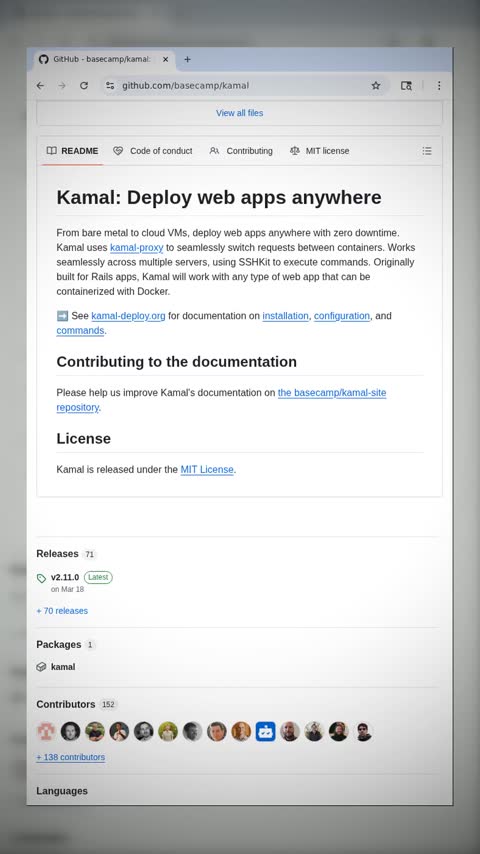The image size is (480, 854).
Task: Open the blue robot bot contributor avatar
Action: pyautogui.click(x=265, y=731)
